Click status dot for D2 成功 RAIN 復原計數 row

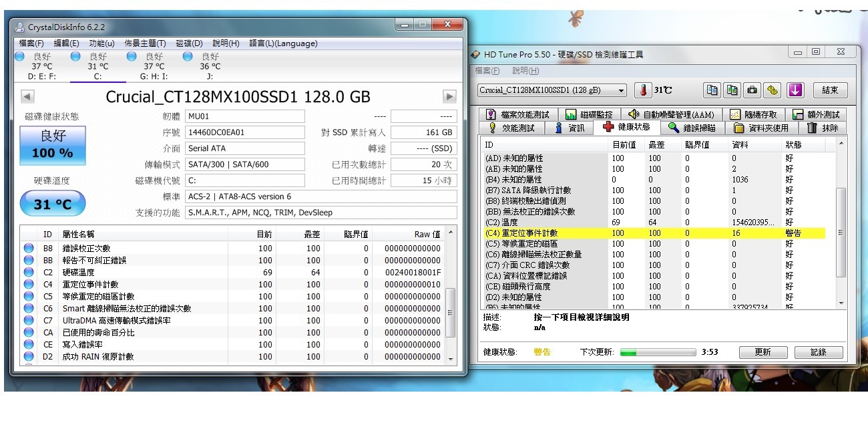29,357
